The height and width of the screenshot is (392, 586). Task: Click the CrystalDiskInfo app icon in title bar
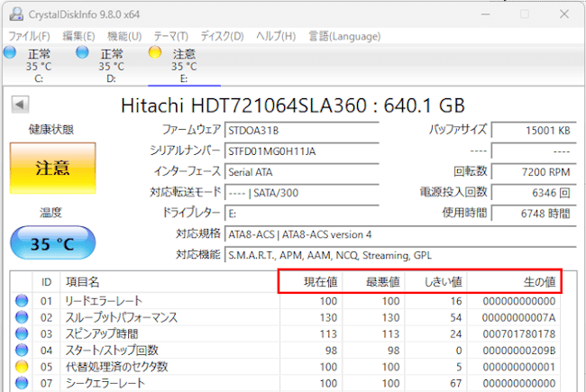[x=16, y=14]
